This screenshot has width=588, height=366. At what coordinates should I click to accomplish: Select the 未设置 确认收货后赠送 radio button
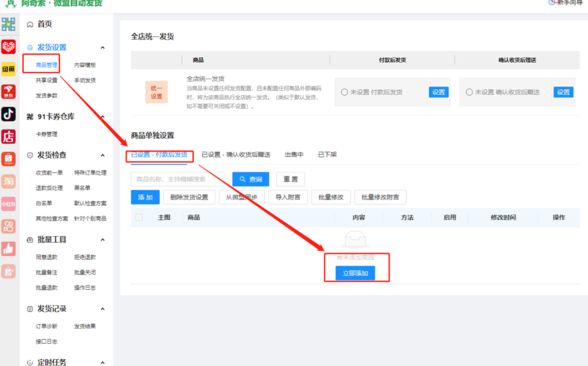point(469,92)
